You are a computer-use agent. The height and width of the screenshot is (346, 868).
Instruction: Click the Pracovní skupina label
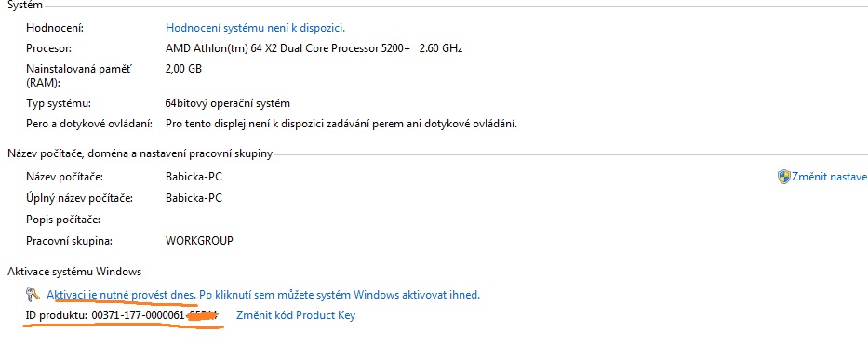69,242
